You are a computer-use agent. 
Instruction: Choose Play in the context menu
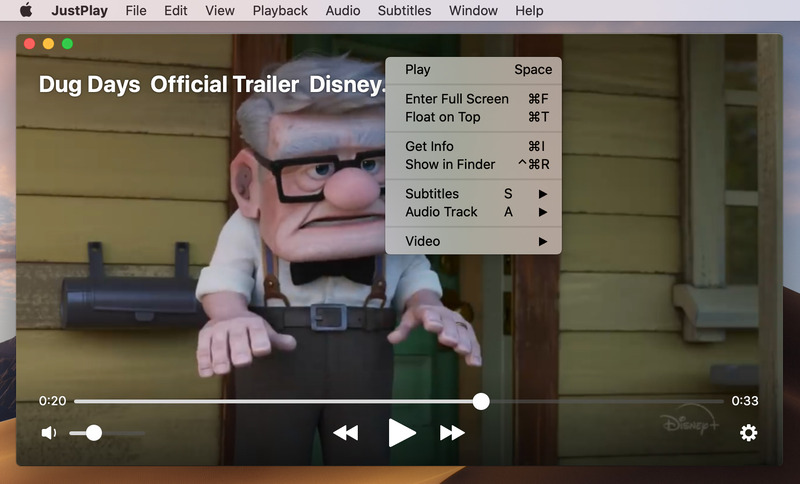(x=473, y=69)
